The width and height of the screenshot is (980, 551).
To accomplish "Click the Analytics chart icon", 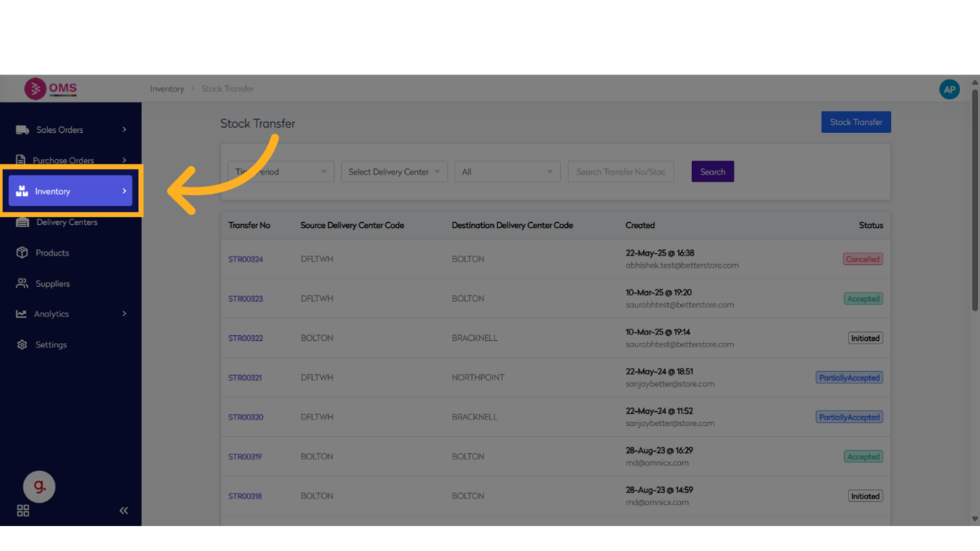I will pos(21,314).
